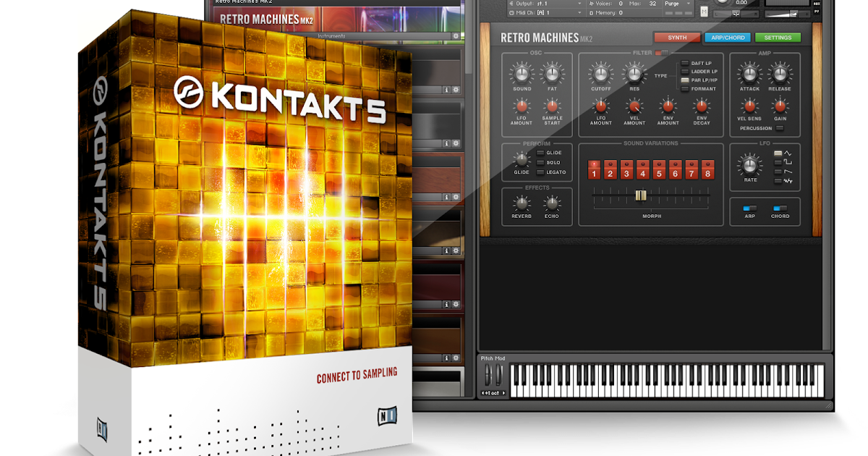
Task: Click a key on the virtual keyboard
Action: coord(667,380)
